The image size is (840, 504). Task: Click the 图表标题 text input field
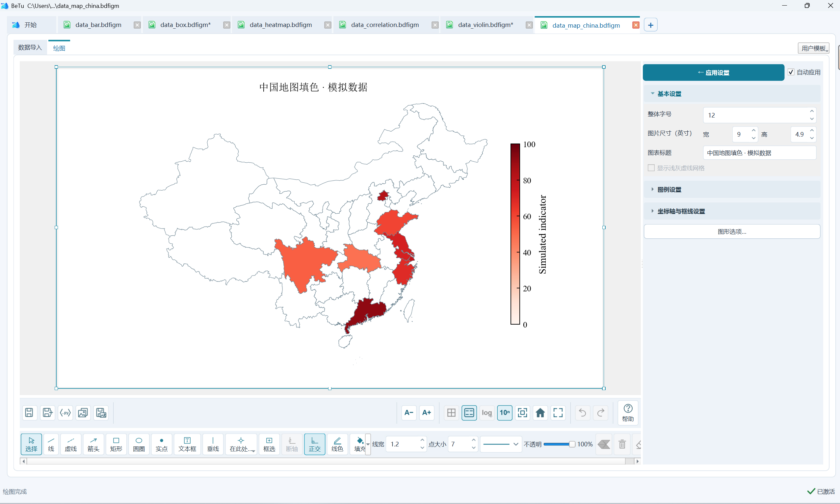(759, 153)
